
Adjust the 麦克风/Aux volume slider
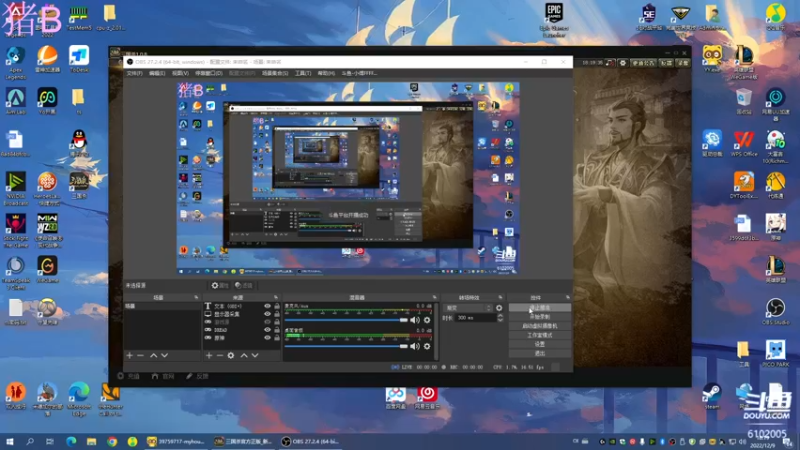pos(346,320)
